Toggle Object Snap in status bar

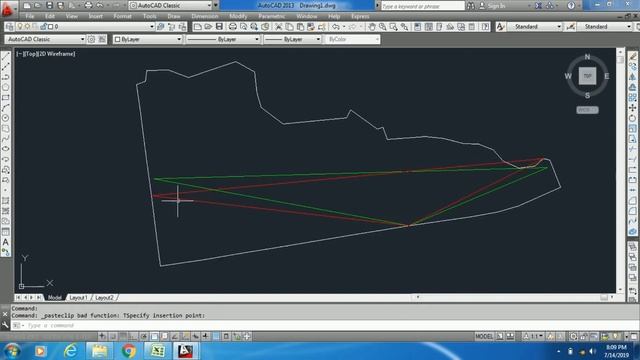pyautogui.click(x=154, y=336)
